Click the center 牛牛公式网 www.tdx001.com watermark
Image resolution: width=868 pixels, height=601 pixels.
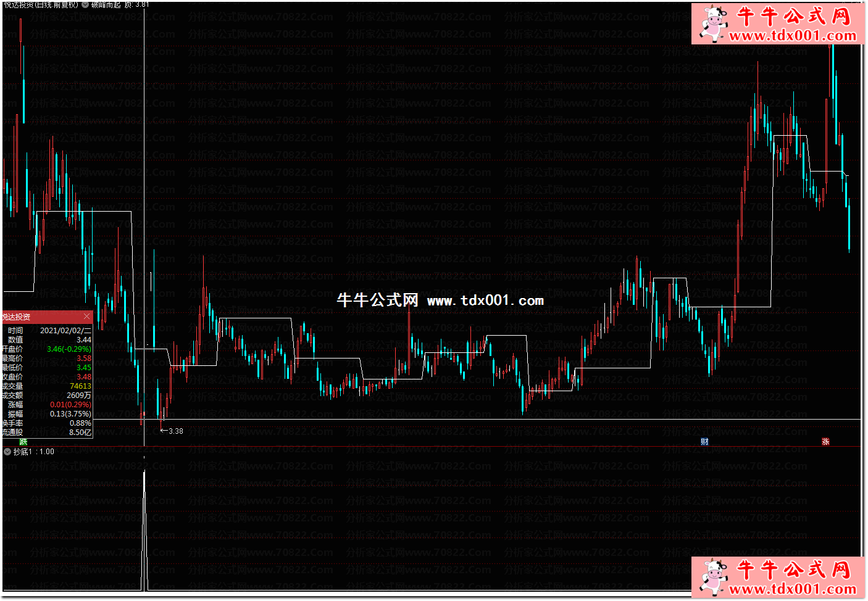point(440,300)
